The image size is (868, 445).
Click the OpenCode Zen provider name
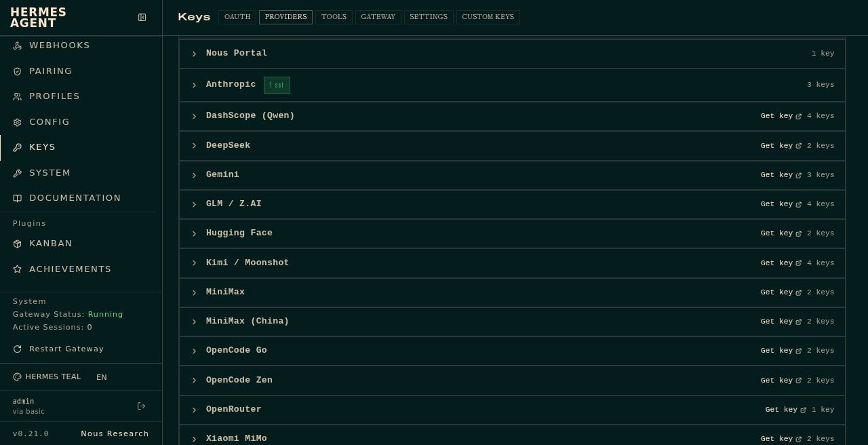tap(239, 380)
